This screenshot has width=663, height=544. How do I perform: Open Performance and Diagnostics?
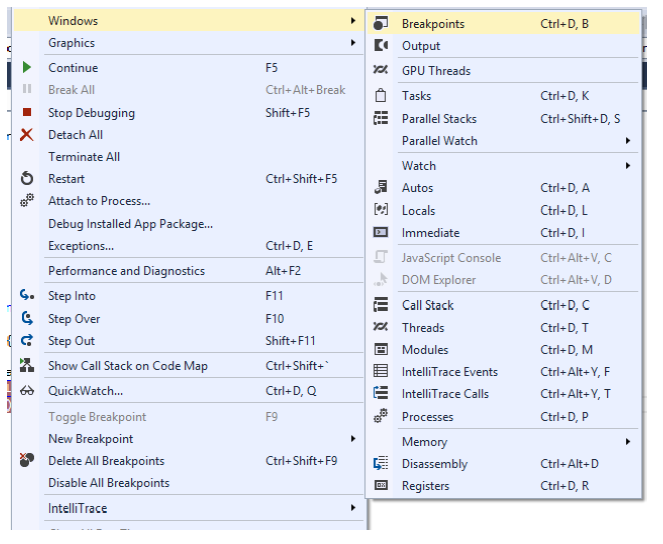126,271
